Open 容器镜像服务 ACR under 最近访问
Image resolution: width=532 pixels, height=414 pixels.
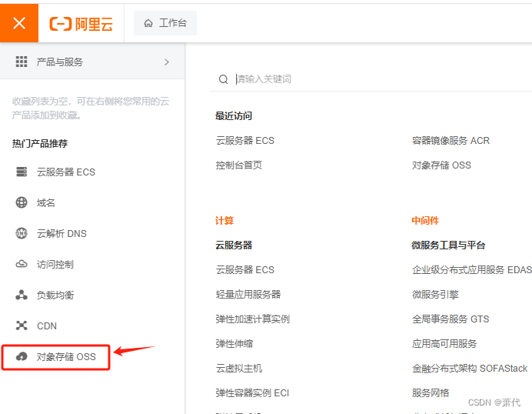(451, 141)
